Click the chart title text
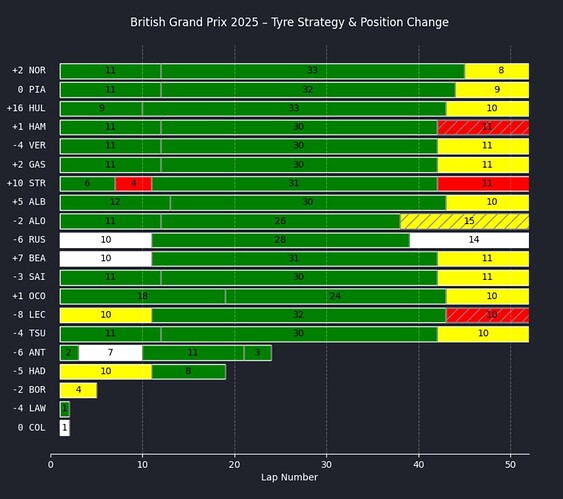The width and height of the screenshot is (563, 499). click(x=289, y=22)
